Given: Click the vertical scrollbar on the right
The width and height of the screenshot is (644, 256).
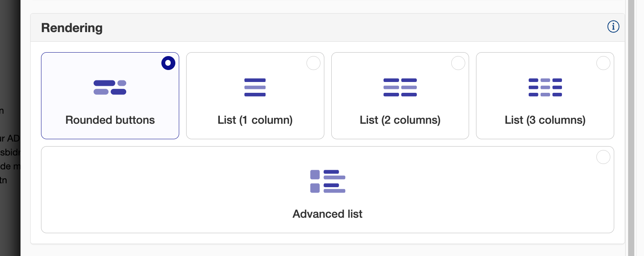Looking at the screenshot, I should click(x=631, y=128).
